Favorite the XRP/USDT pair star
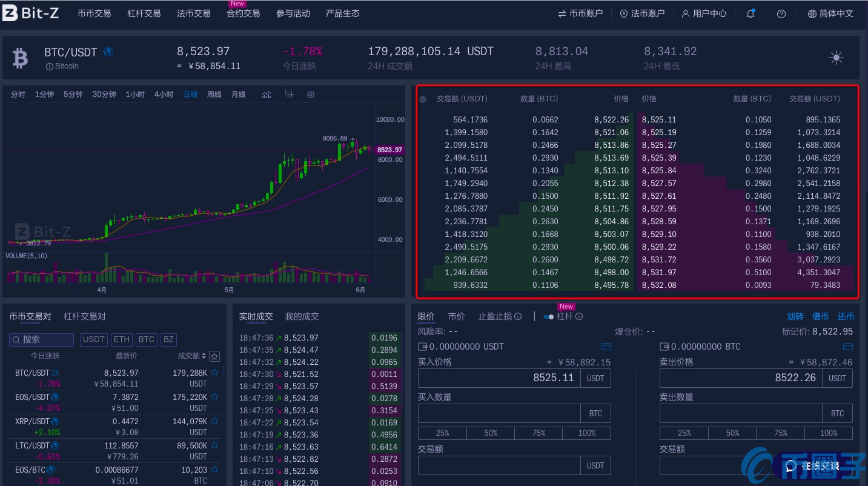 (x=214, y=421)
